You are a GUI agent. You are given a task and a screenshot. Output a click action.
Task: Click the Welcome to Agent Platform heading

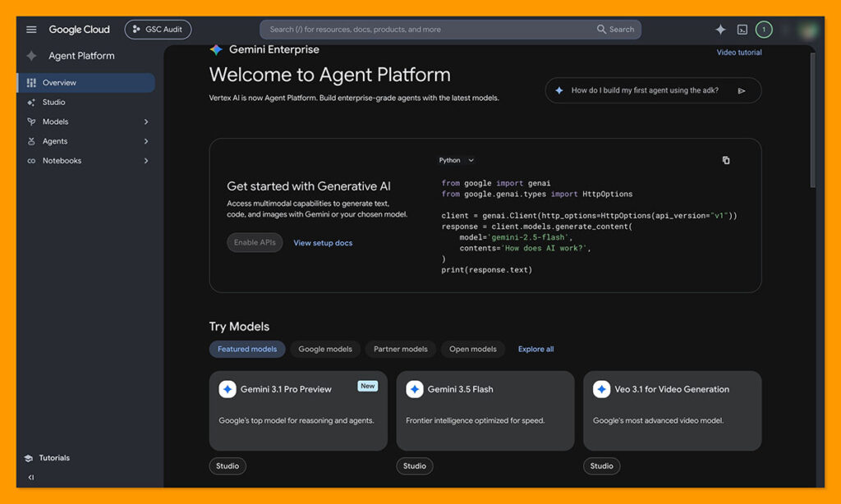click(330, 75)
